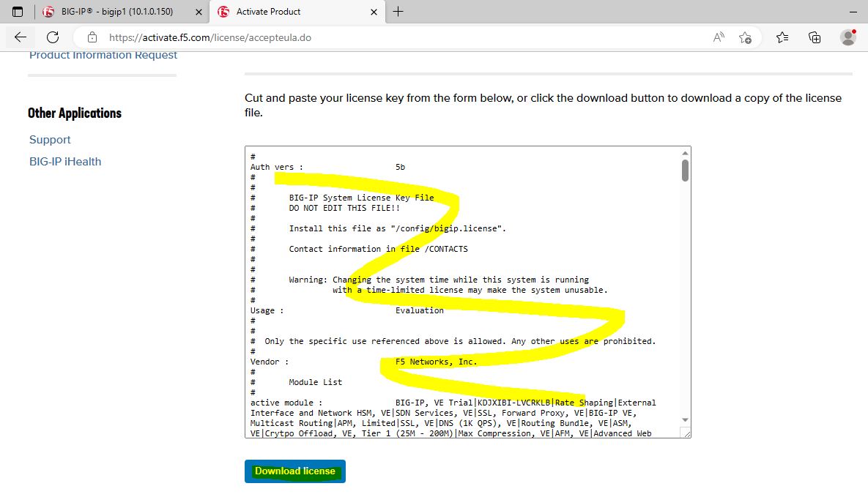Close the BIG-IP bigip1 tab
This screenshot has width=868, height=497.
pyautogui.click(x=198, y=12)
